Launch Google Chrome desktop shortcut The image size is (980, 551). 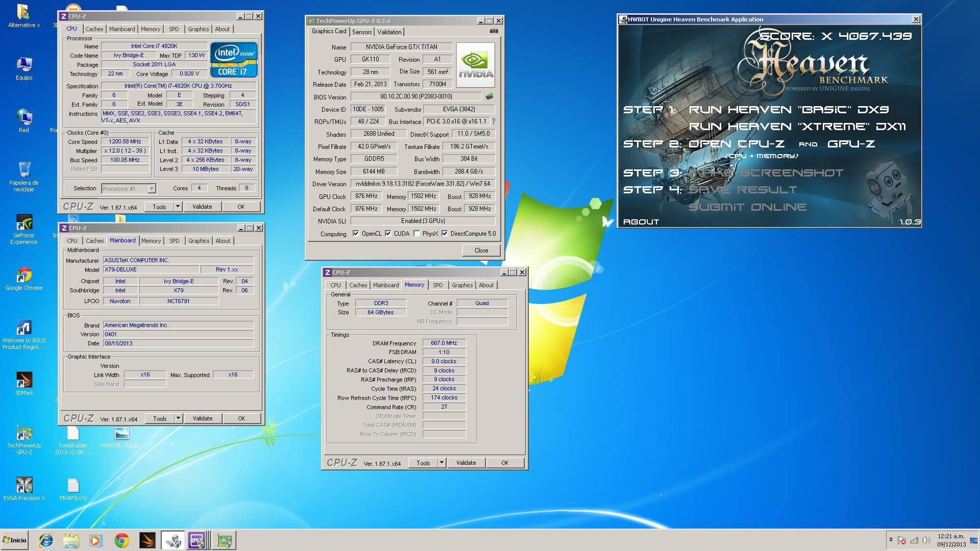click(x=23, y=279)
